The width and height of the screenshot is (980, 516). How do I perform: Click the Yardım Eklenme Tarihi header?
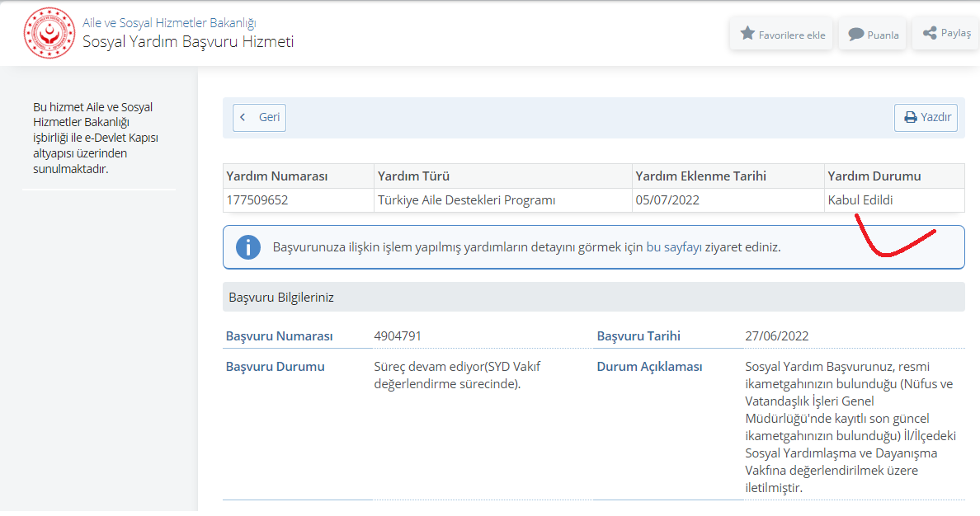pyautogui.click(x=700, y=176)
